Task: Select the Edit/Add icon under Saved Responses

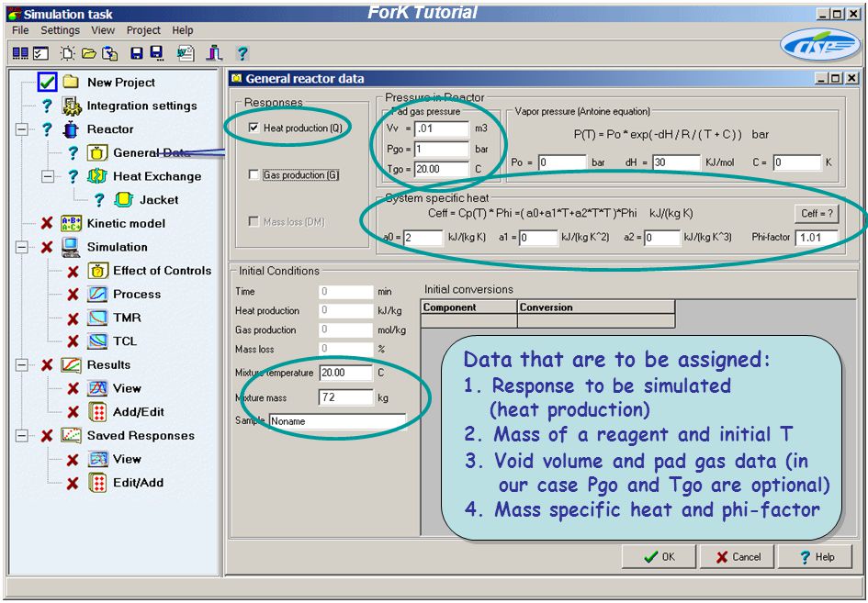Action: pyautogui.click(x=97, y=483)
